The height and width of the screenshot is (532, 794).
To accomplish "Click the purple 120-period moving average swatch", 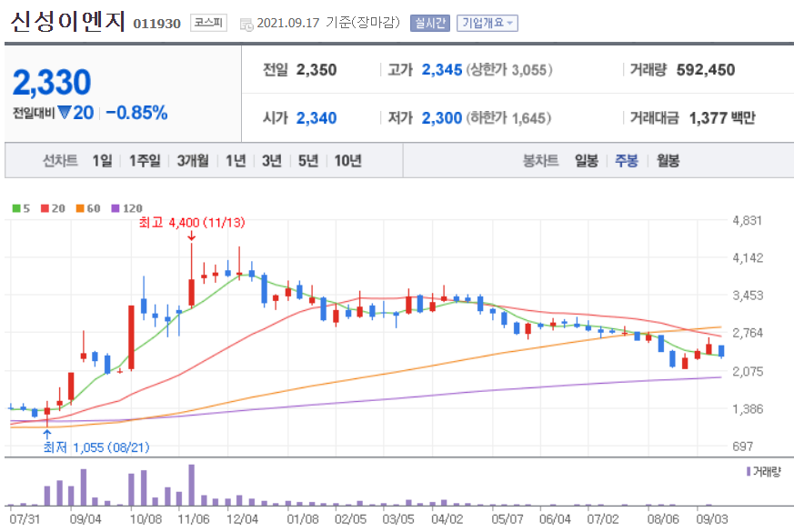I will (116, 208).
